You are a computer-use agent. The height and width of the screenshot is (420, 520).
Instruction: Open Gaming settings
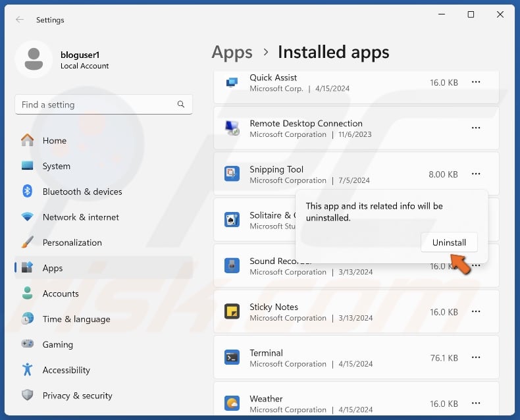point(103,344)
